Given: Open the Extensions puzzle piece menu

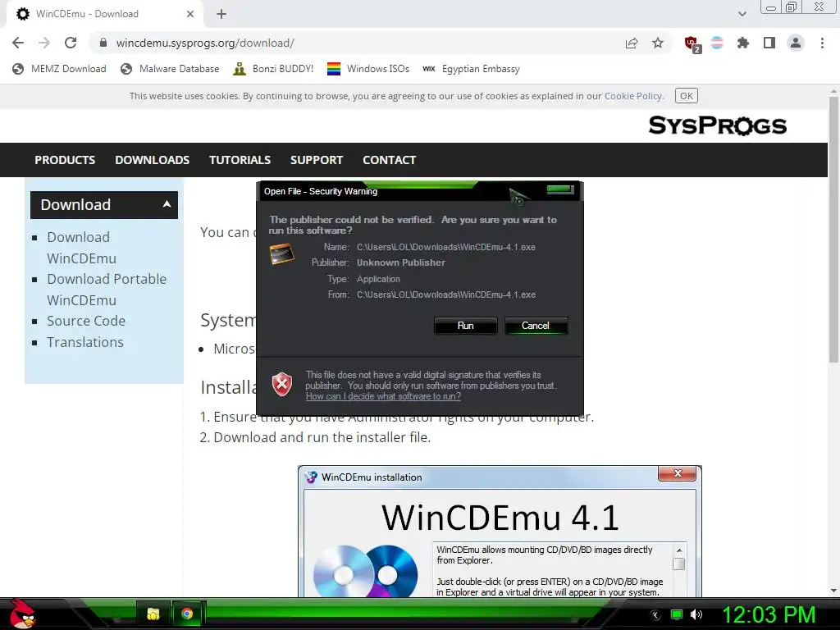Looking at the screenshot, I should pos(743,43).
